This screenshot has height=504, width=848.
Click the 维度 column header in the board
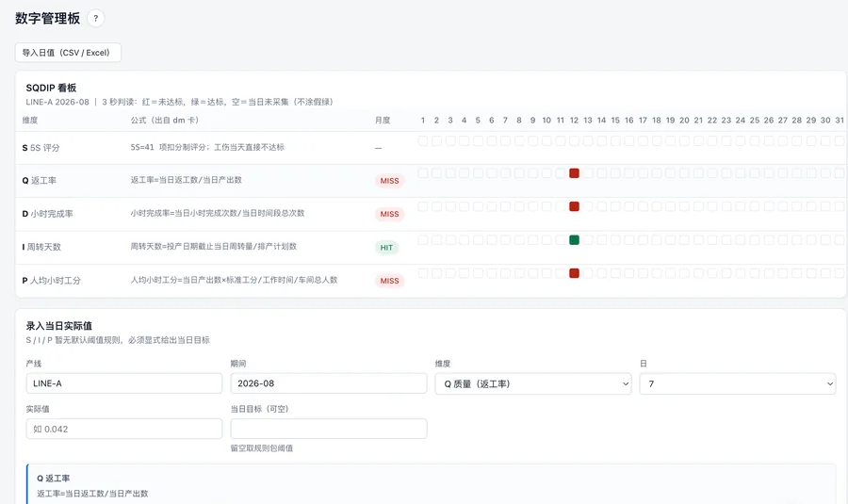(x=30, y=120)
